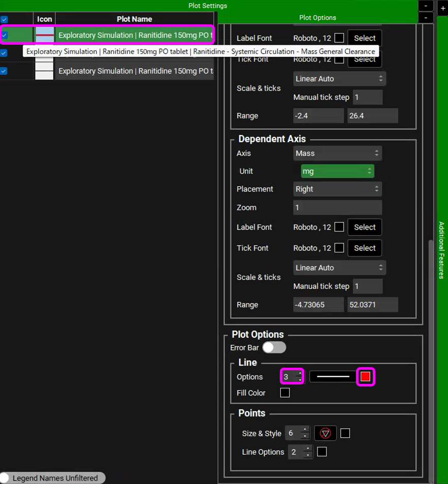Collapse Plot Settings with the minus button
Screen dimensions: 448x484
click(x=426, y=6)
